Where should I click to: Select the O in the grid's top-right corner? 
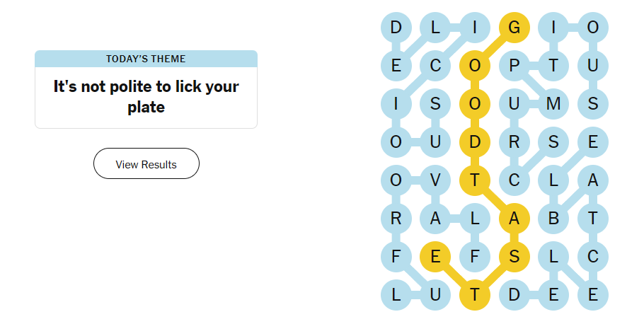tap(593, 28)
